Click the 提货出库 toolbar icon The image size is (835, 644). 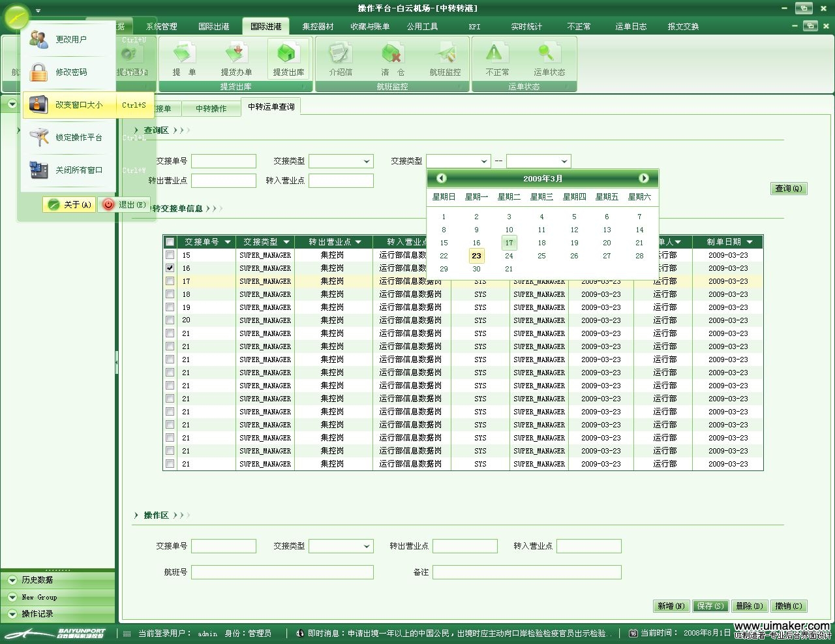point(288,59)
